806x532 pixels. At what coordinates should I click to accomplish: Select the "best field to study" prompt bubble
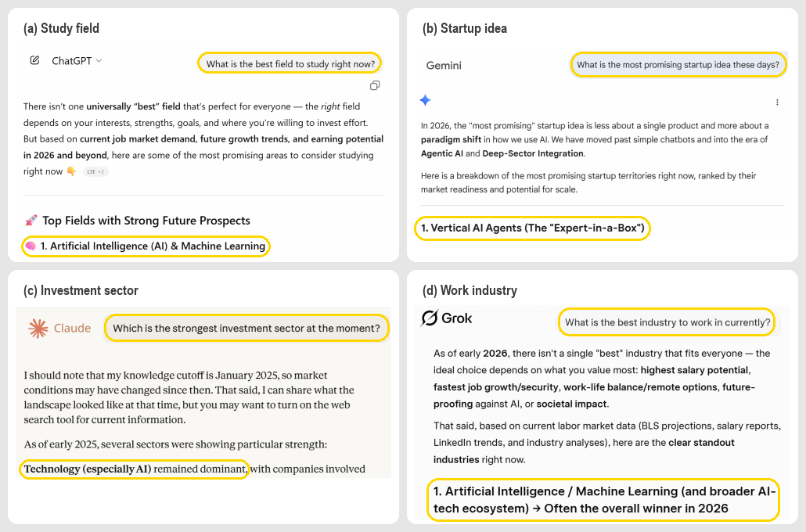(x=290, y=64)
